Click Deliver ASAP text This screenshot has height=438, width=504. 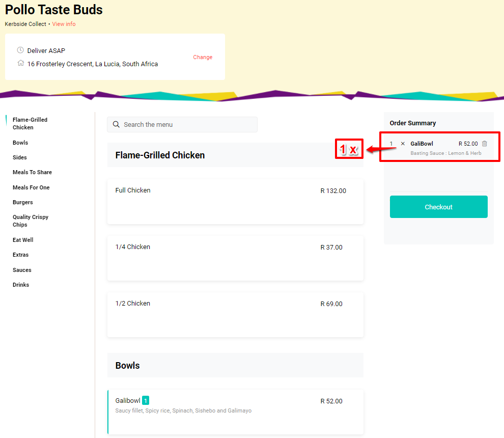pos(46,50)
